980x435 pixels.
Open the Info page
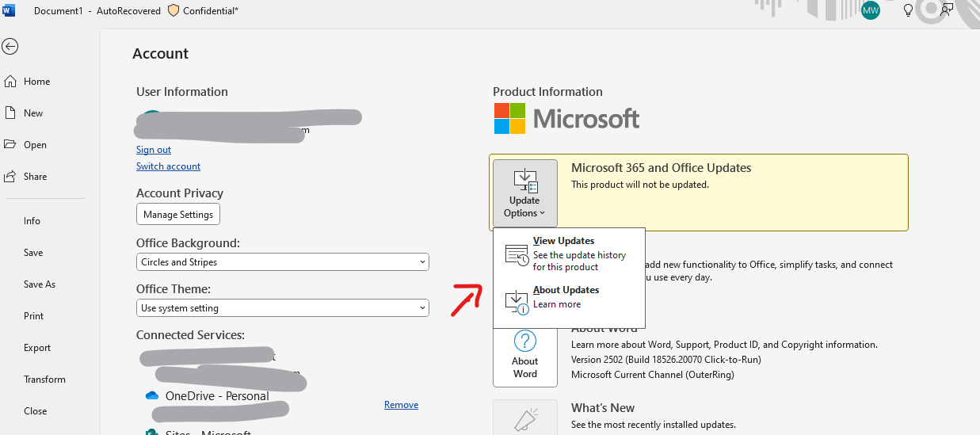(32, 221)
